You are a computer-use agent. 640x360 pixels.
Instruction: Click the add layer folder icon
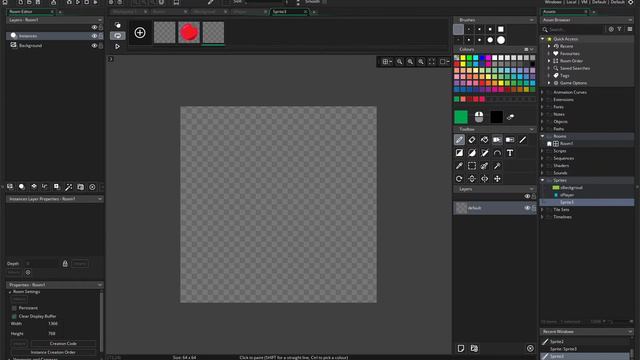[x=474, y=348]
